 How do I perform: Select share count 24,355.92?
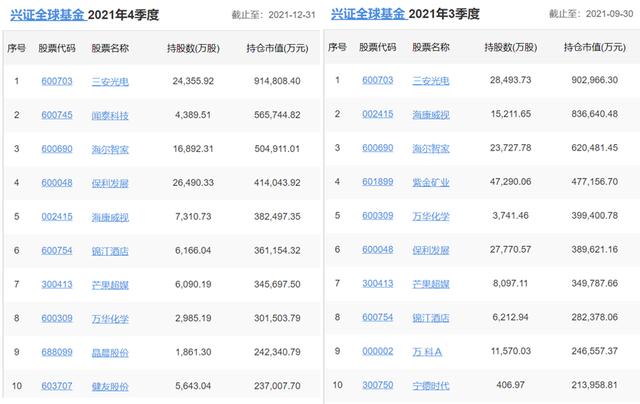[x=193, y=81]
